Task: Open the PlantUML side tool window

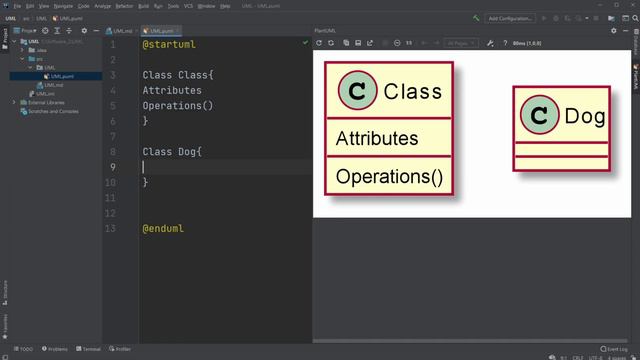Action: point(636,77)
